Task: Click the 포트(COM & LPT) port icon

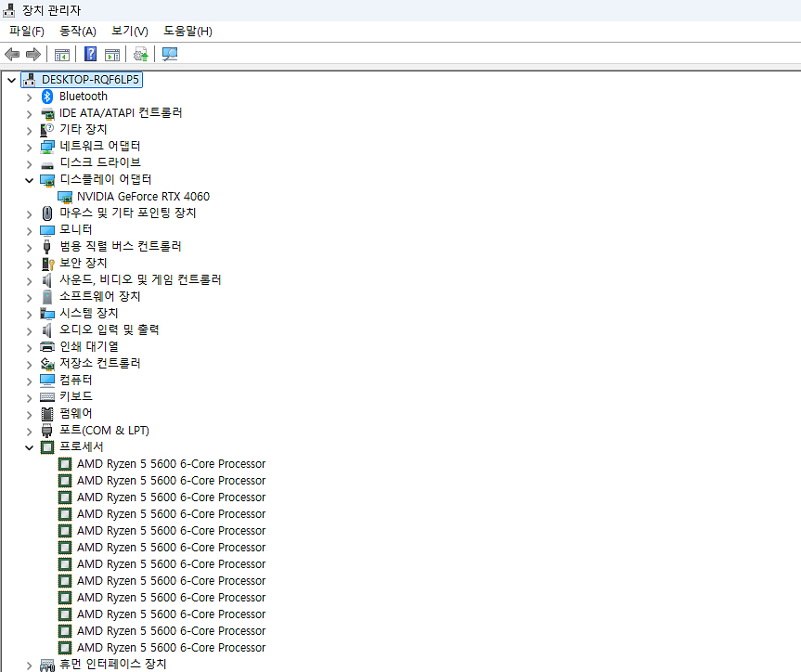Action: pos(47,431)
